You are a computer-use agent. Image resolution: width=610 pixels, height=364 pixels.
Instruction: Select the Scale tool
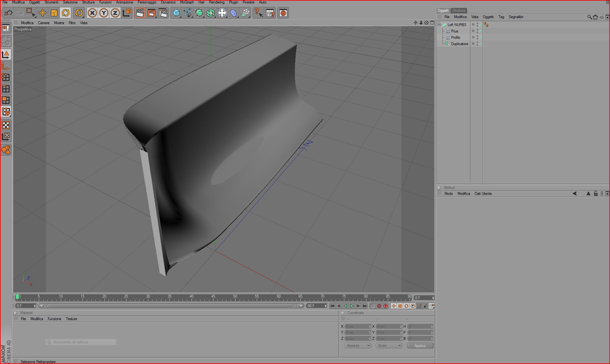pyautogui.click(x=54, y=13)
